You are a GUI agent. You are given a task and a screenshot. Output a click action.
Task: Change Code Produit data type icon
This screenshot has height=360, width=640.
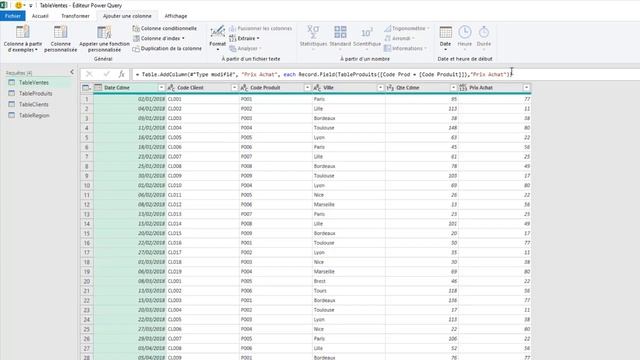244,88
